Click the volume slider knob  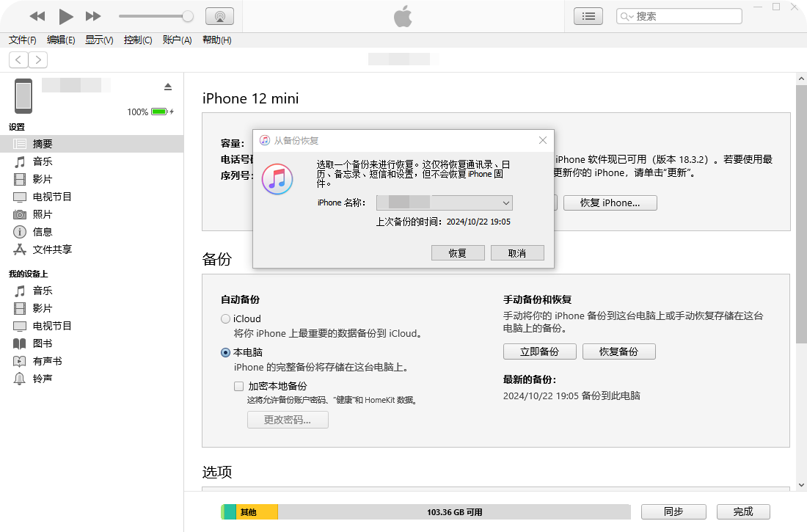188,16
